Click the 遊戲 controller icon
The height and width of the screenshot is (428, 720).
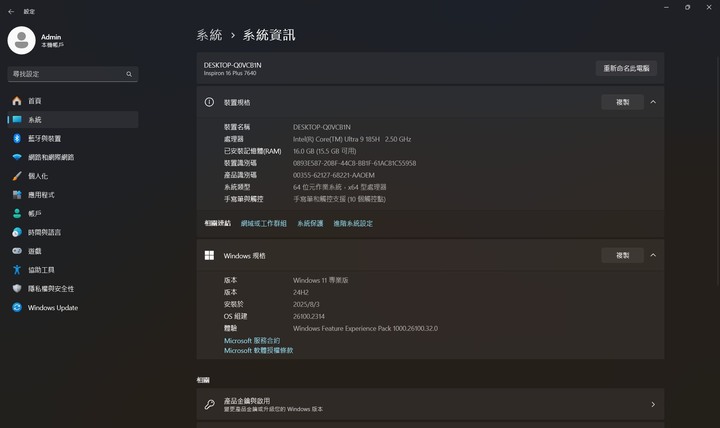tap(17, 251)
